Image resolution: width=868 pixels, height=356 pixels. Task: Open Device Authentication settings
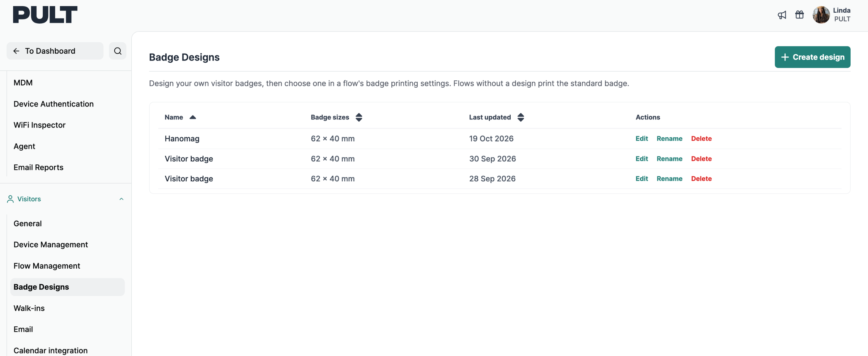coord(54,104)
